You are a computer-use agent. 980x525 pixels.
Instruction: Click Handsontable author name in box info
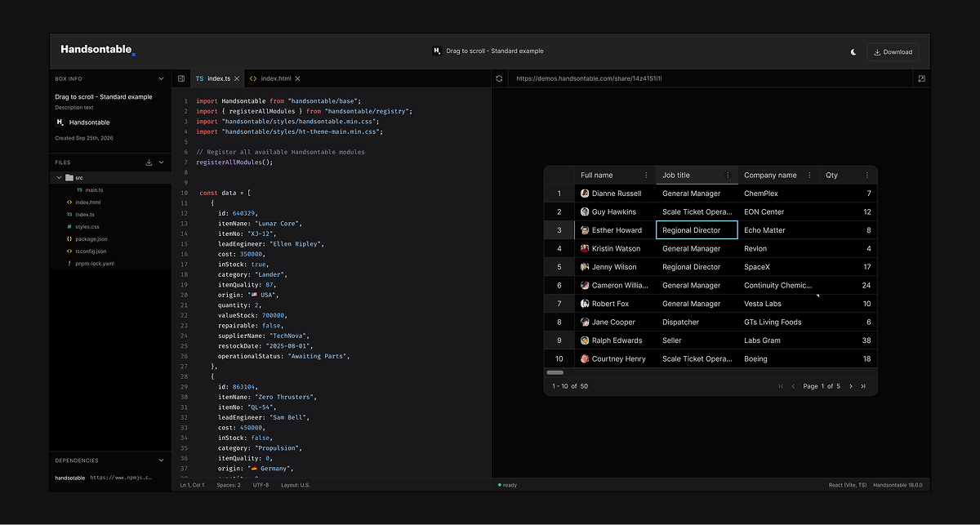[90, 122]
